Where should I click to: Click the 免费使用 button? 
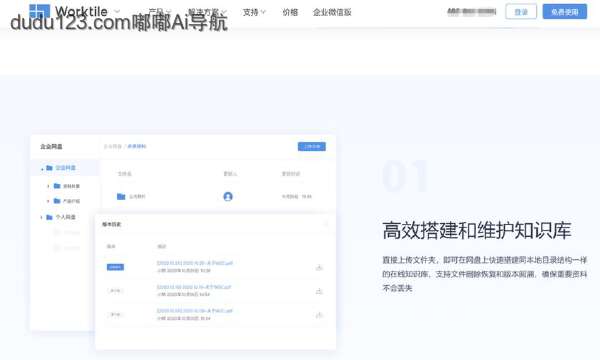(564, 12)
